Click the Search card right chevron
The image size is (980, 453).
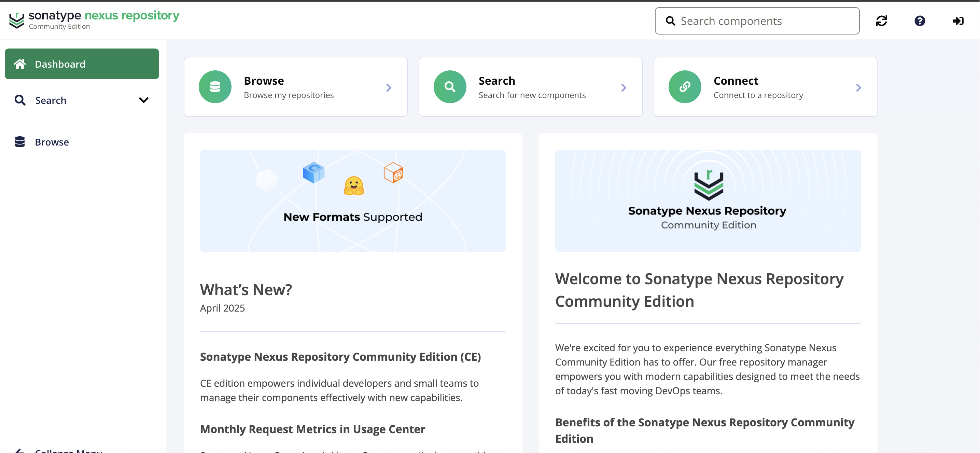[623, 87]
